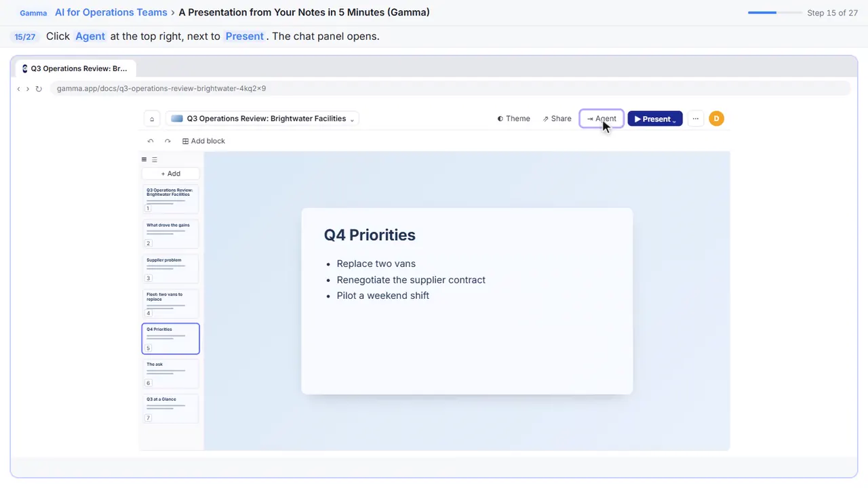868x488 pixels.
Task: Click the Gamma label in header
Action: pos(33,13)
